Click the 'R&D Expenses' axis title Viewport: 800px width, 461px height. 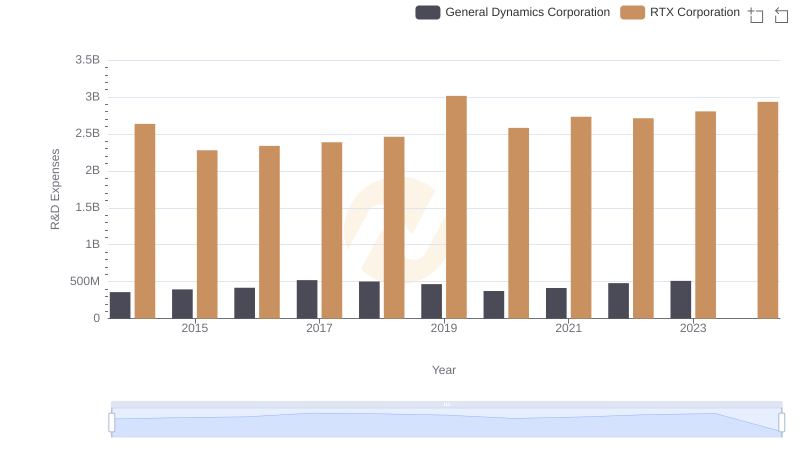(x=55, y=189)
